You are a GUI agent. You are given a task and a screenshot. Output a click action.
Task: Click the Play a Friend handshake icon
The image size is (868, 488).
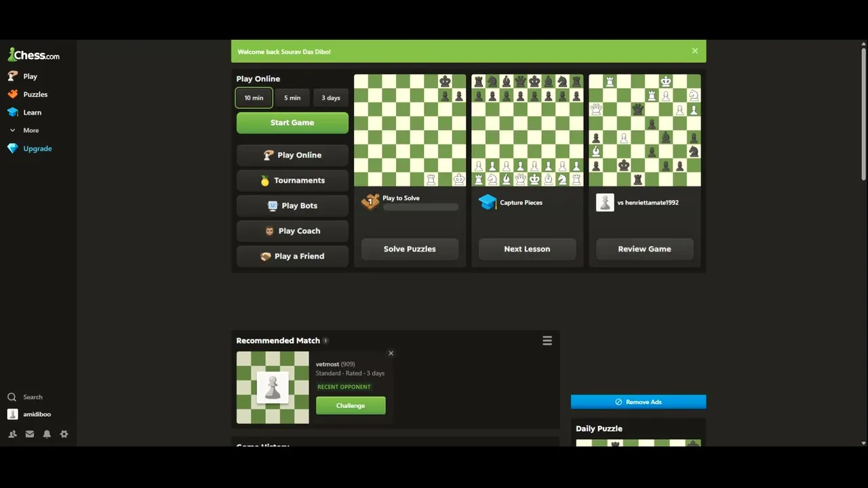click(x=266, y=256)
